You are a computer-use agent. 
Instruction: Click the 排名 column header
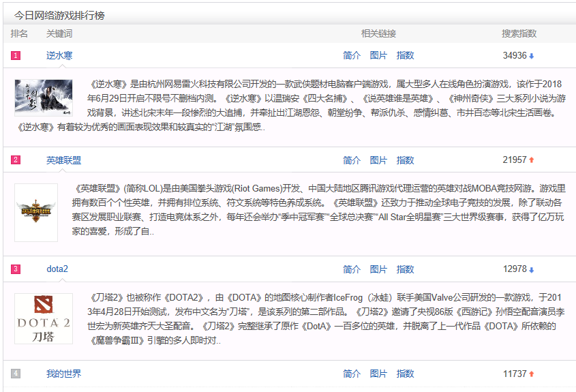point(19,34)
